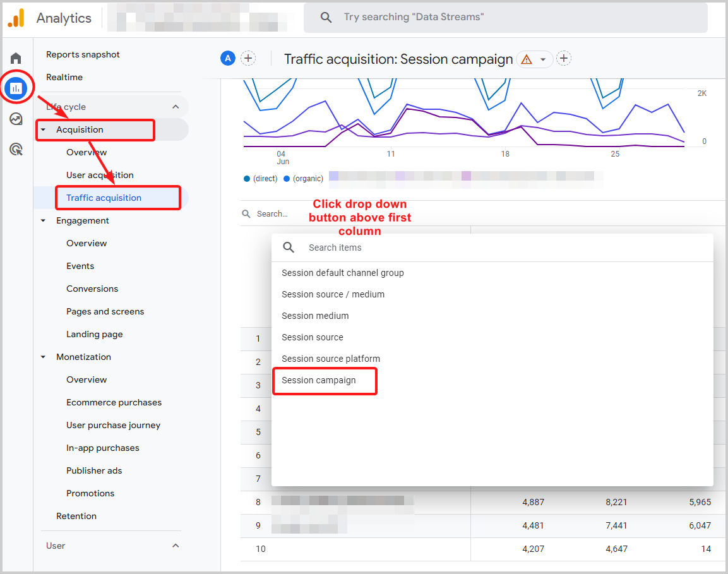This screenshot has height=574, width=728.
Task: Select Engagement in the sidebar
Action: tap(82, 220)
